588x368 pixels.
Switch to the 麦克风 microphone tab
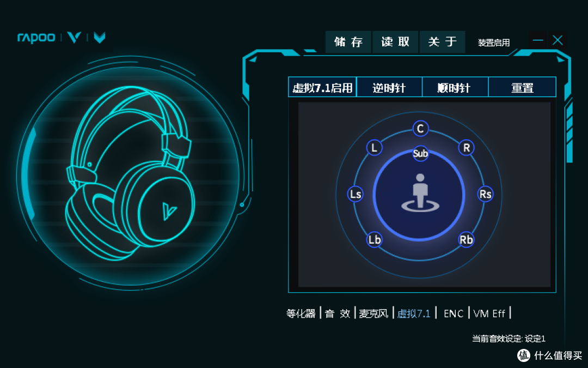pyautogui.click(x=373, y=313)
